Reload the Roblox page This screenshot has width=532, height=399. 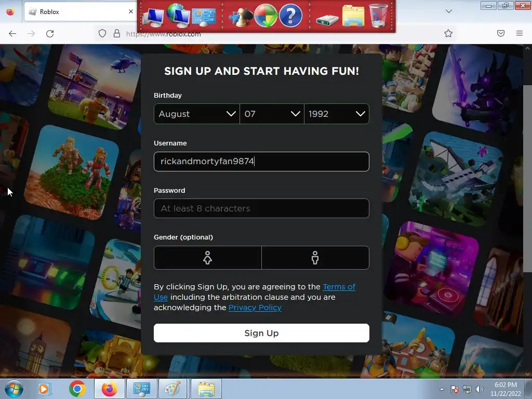50,34
